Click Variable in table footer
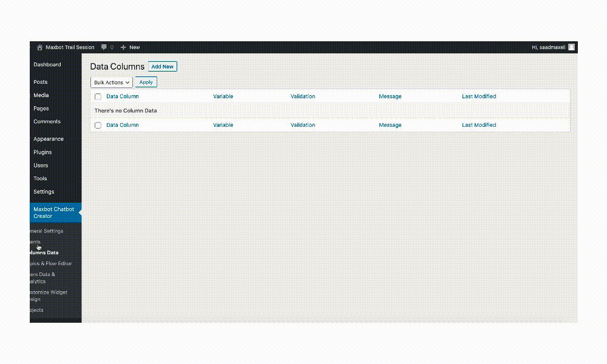 coord(223,125)
